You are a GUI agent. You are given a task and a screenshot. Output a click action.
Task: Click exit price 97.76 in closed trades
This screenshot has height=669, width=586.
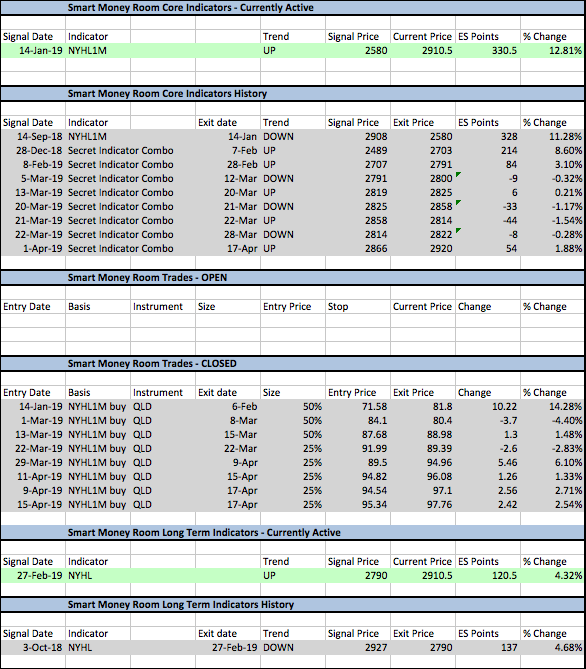point(423,505)
